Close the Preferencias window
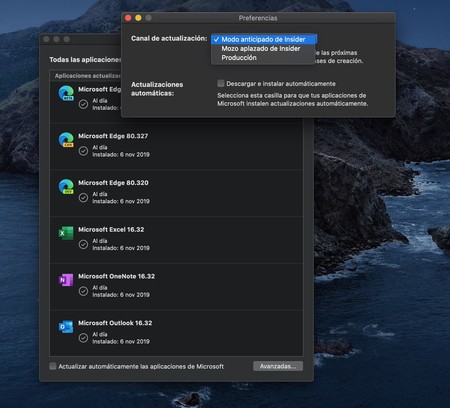 pyautogui.click(x=128, y=18)
